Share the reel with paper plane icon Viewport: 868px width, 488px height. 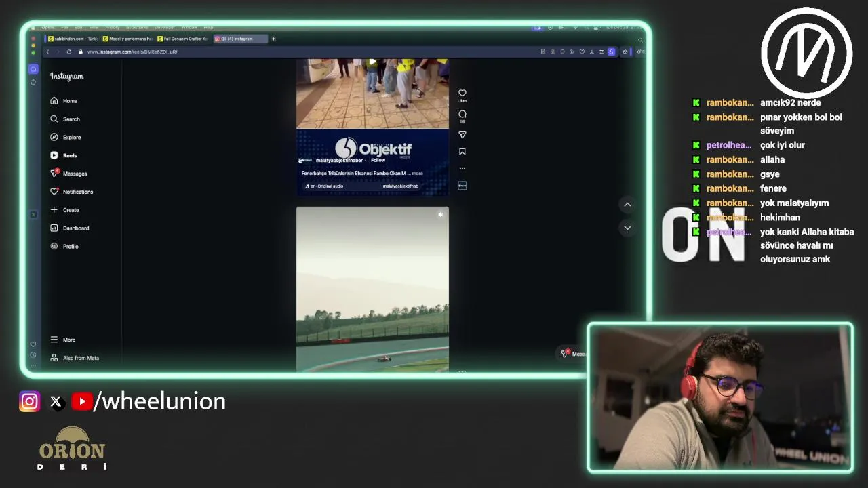pos(462,135)
